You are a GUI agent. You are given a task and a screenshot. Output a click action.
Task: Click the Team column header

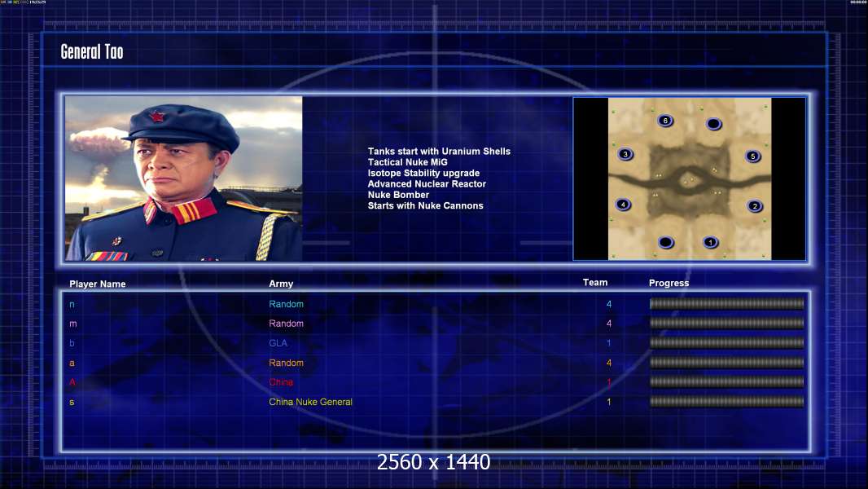click(595, 283)
